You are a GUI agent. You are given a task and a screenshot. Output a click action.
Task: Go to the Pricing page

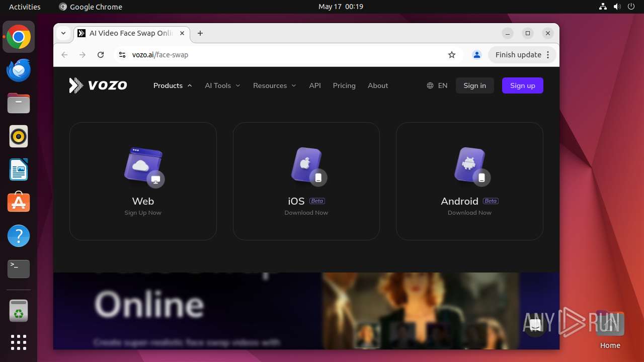coord(344,85)
